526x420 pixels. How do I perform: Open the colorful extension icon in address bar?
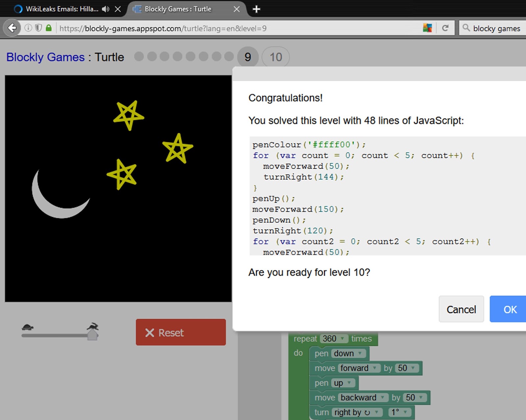[x=427, y=28]
